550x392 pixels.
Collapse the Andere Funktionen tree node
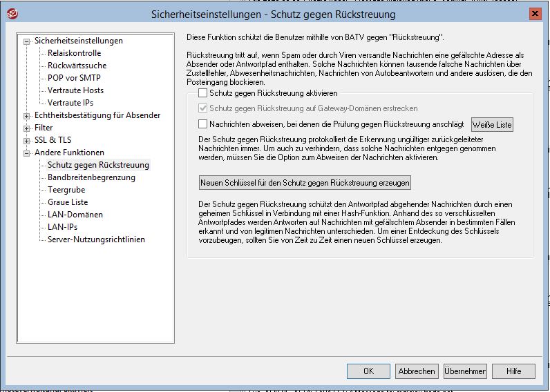pyautogui.click(x=27, y=153)
